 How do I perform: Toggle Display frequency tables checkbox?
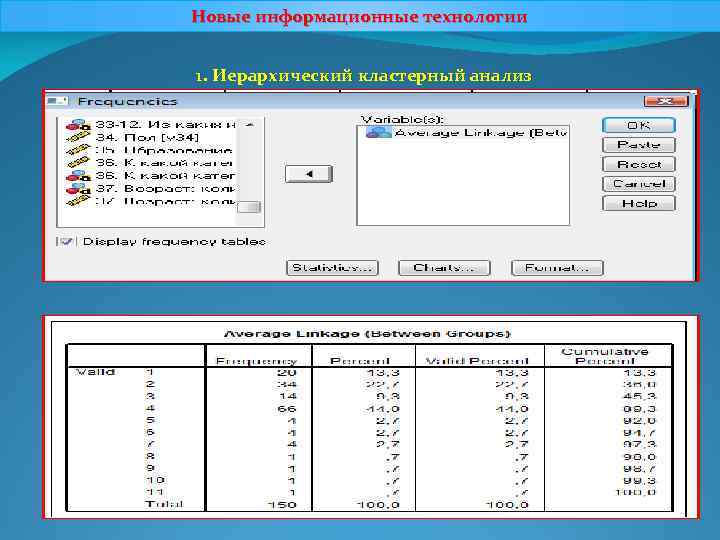coord(66,242)
